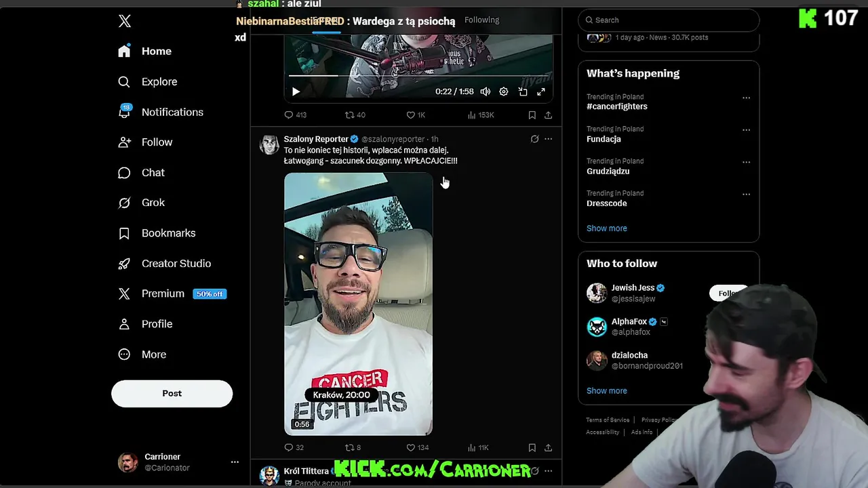Open Terms of Service link

(x=608, y=420)
